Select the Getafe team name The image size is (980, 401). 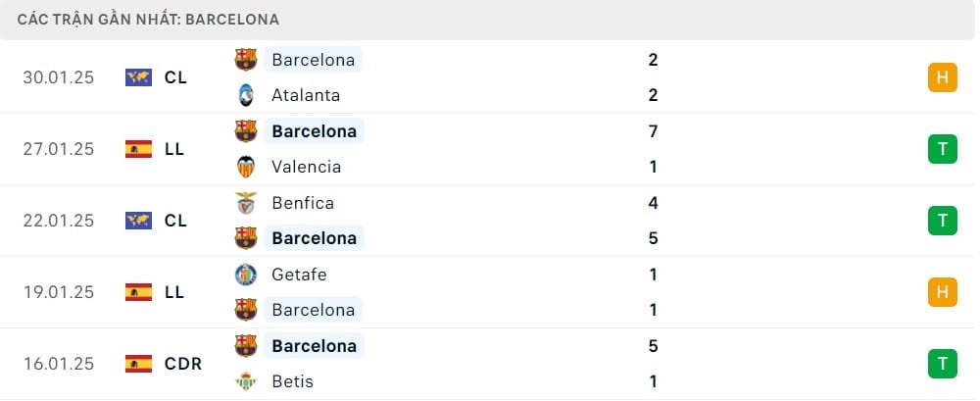pyautogui.click(x=299, y=275)
